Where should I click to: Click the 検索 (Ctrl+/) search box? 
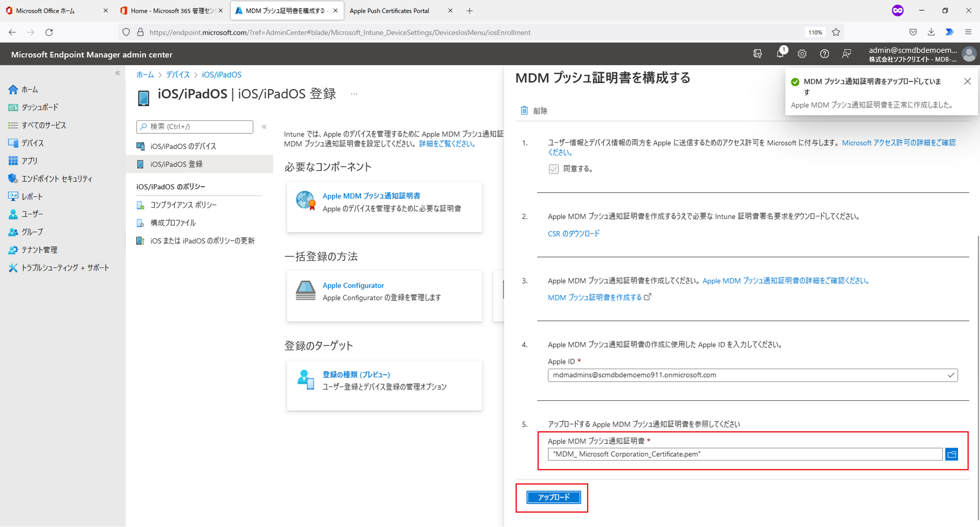[194, 127]
